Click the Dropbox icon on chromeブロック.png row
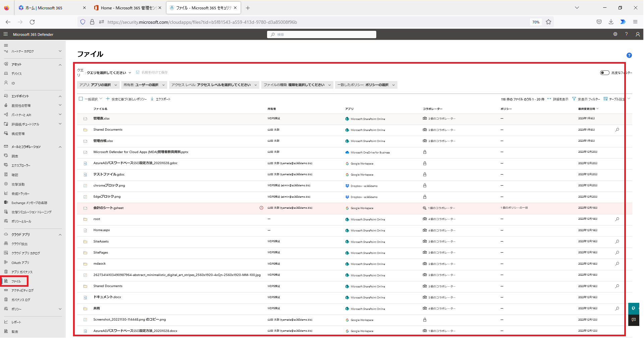Screen dimensions: 644x338 [347, 186]
